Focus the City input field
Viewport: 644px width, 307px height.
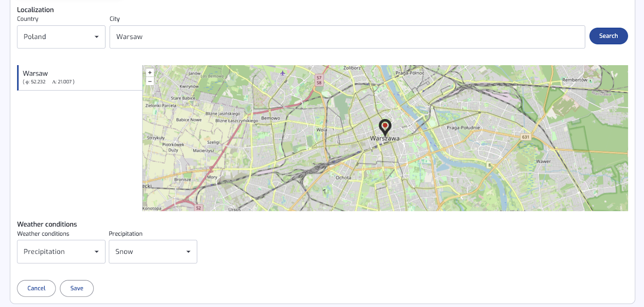coord(347,37)
